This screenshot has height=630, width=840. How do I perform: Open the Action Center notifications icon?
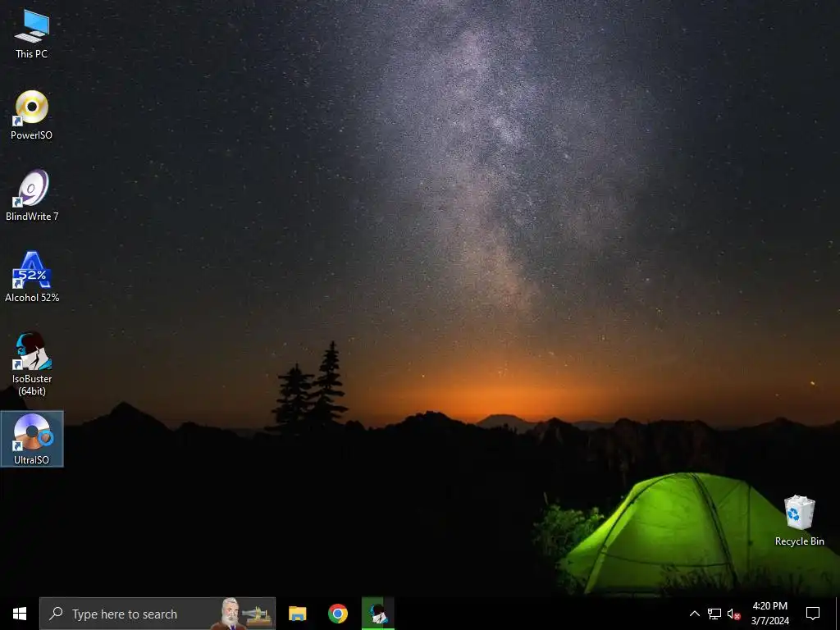[x=813, y=614]
